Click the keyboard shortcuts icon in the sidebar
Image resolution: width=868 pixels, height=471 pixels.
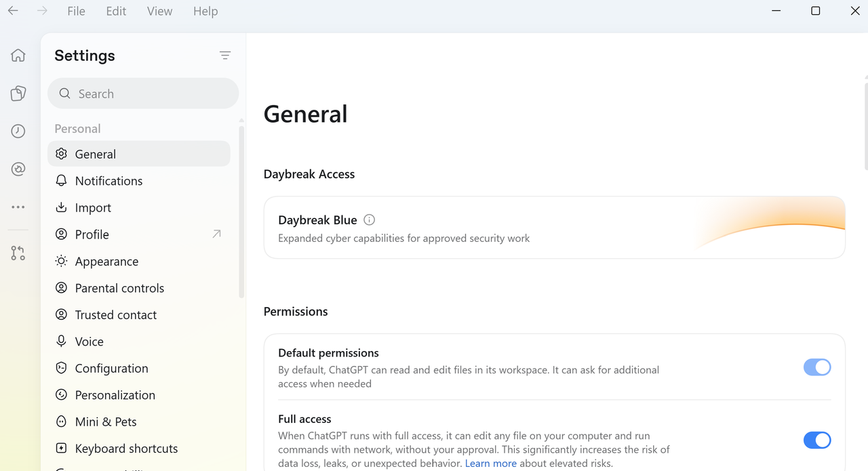(x=61, y=449)
